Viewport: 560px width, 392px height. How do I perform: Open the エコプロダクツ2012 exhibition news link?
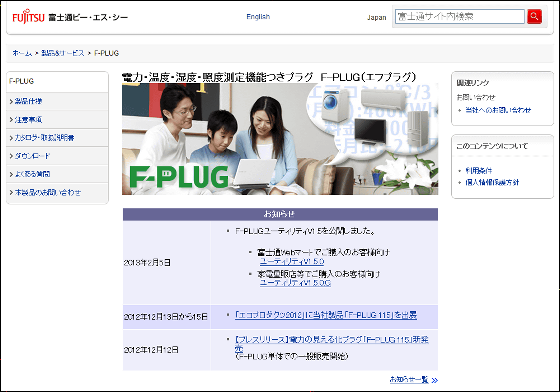coord(326,315)
